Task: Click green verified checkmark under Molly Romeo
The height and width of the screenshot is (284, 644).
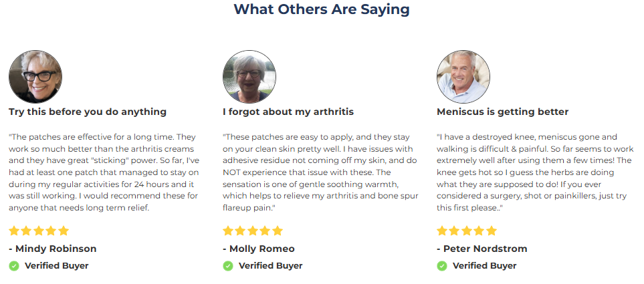Action: 228,266
